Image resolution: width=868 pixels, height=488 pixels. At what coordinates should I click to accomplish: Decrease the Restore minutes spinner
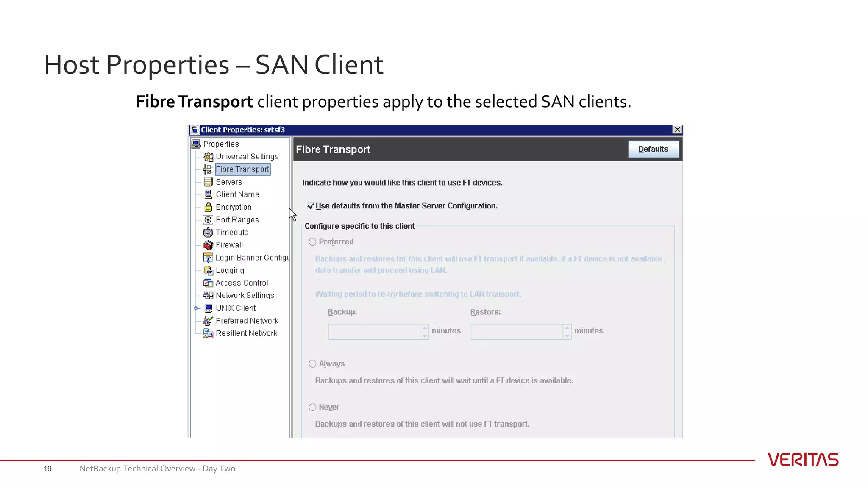point(567,335)
